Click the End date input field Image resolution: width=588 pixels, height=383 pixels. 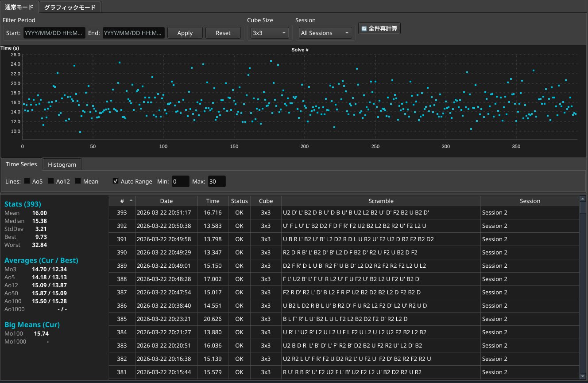(x=133, y=33)
